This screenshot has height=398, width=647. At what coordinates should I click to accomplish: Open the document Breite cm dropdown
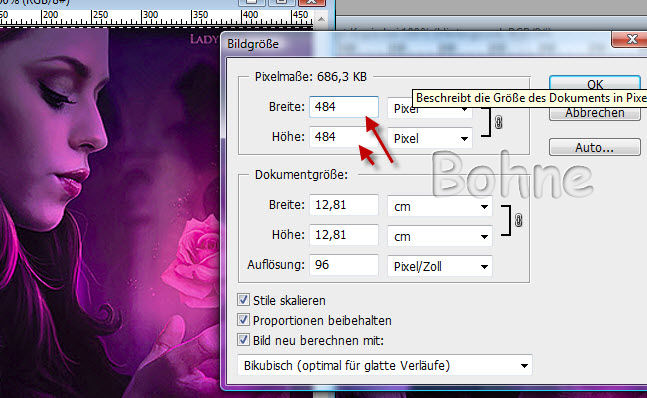click(439, 207)
